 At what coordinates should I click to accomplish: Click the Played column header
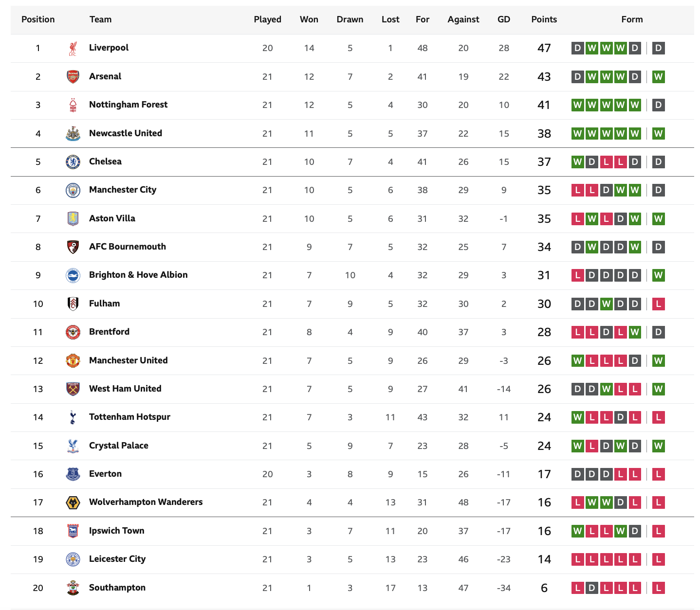pos(268,19)
